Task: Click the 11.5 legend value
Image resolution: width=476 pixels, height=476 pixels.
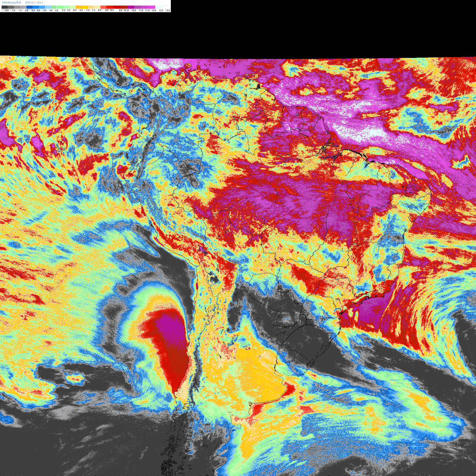Action: tap(147, 10)
